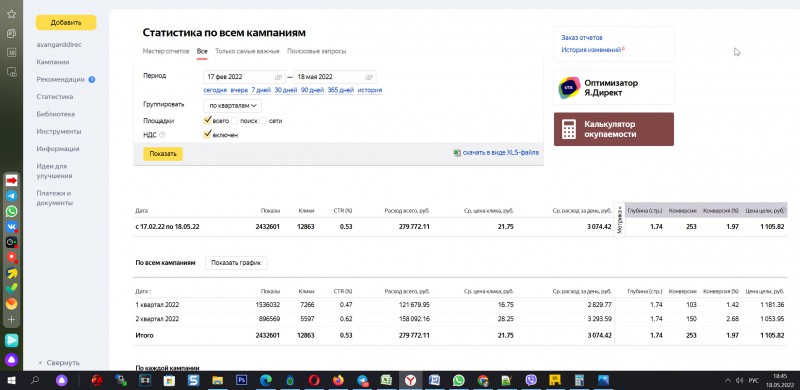Open the История изменений link

coord(591,50)
